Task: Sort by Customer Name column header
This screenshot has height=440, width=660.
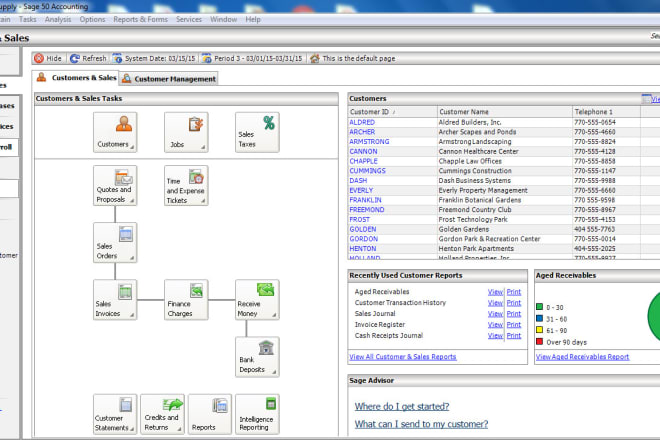Action: tap(505, 112)
